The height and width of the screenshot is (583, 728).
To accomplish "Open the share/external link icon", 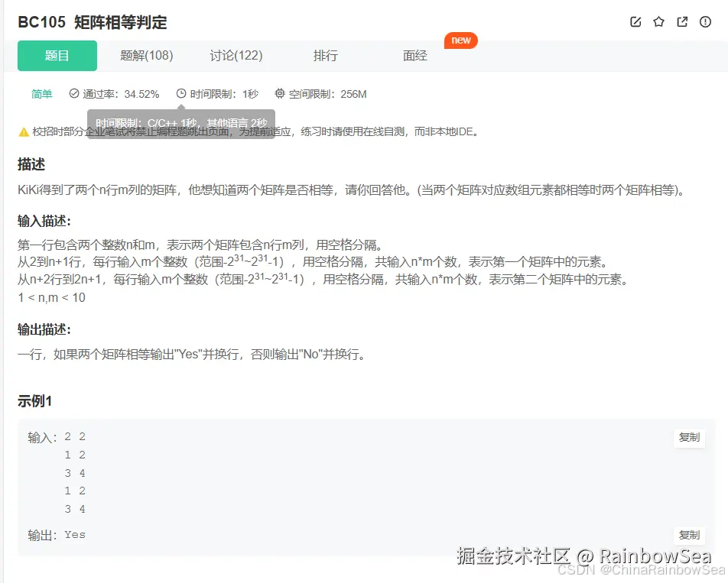I will point(681,22).
